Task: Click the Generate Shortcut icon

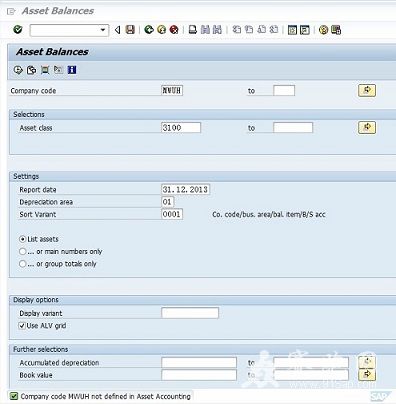Action: click(305, 30)
